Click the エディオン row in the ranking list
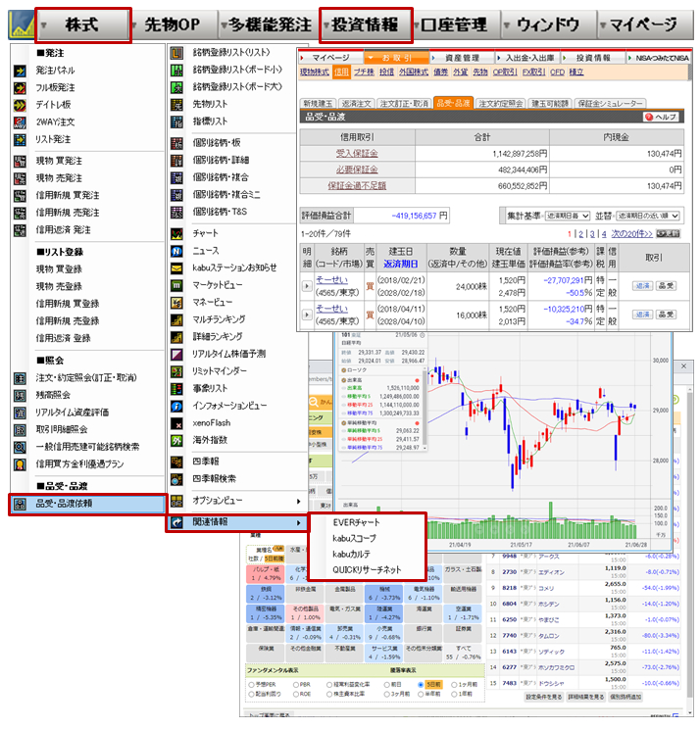The width and height of the screenshot is (700, 729). [x=583, y=572]
